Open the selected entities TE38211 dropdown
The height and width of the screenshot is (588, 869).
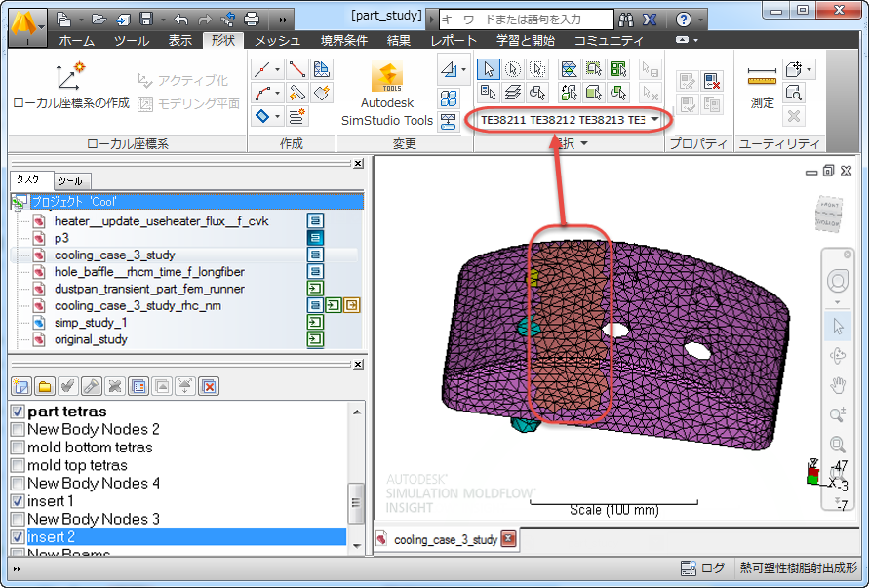tap(655, 120)
